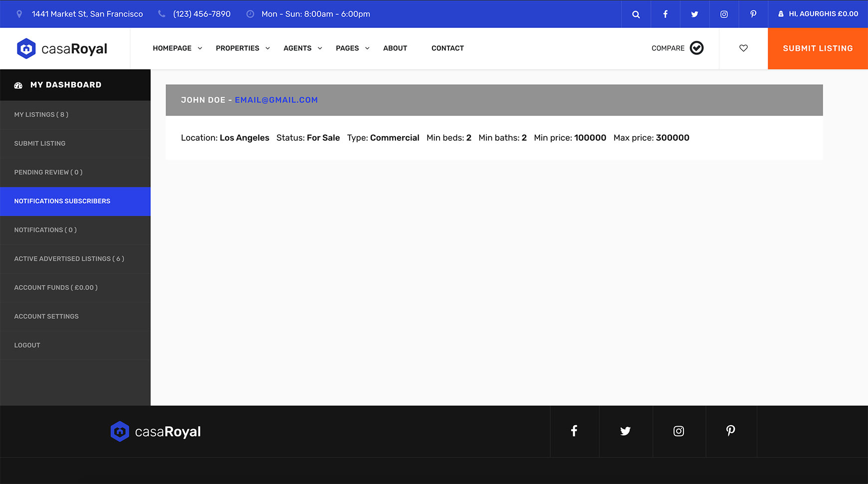Click the location pin icon
Screen dimensions: 868x484
tap(19, 14)
